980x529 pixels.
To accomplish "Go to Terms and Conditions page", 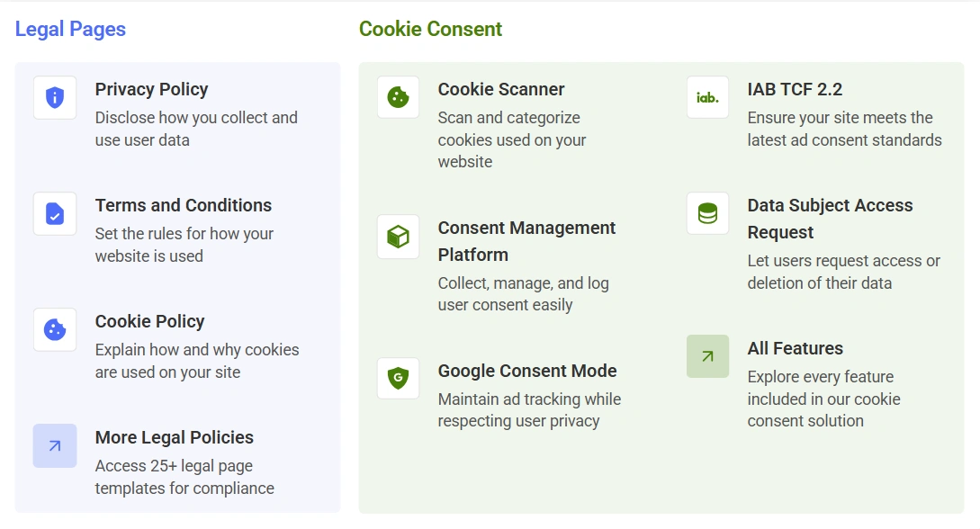I will pyautogui.click(x=184, y=205).
